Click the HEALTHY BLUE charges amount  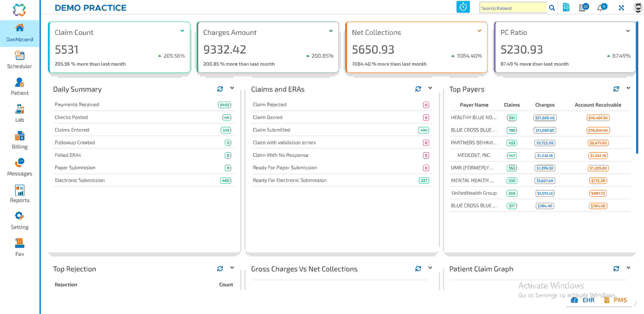point(545,118)
